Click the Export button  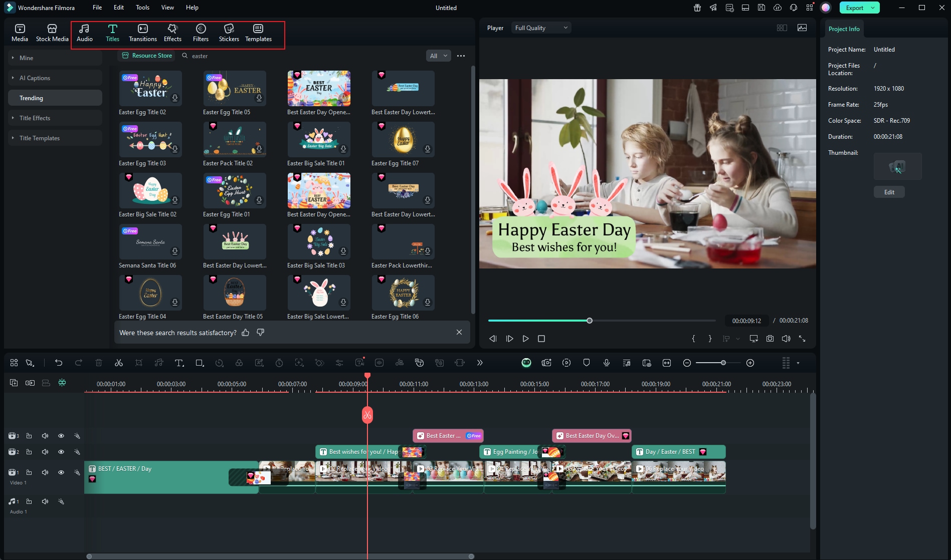(x=854, y=8)
